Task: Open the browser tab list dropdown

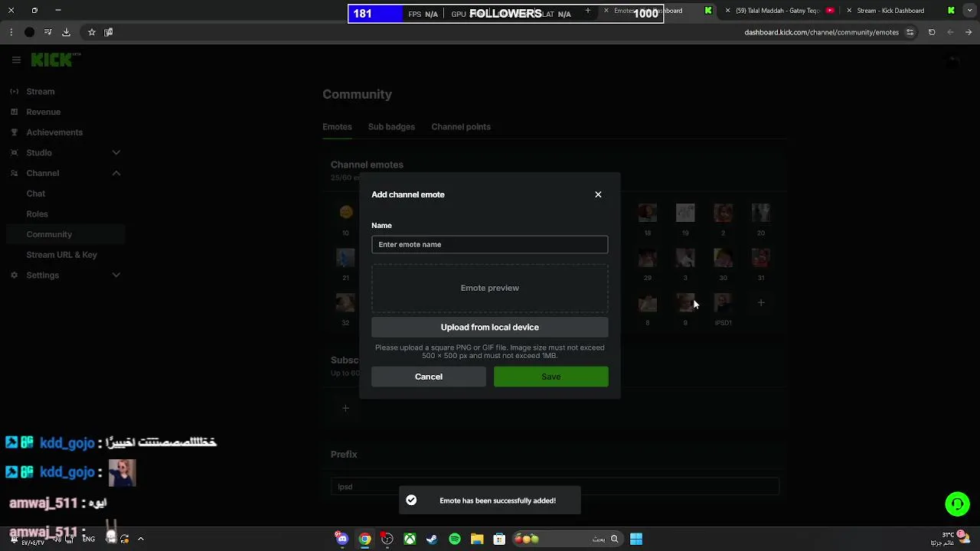Action: (972, 11)
